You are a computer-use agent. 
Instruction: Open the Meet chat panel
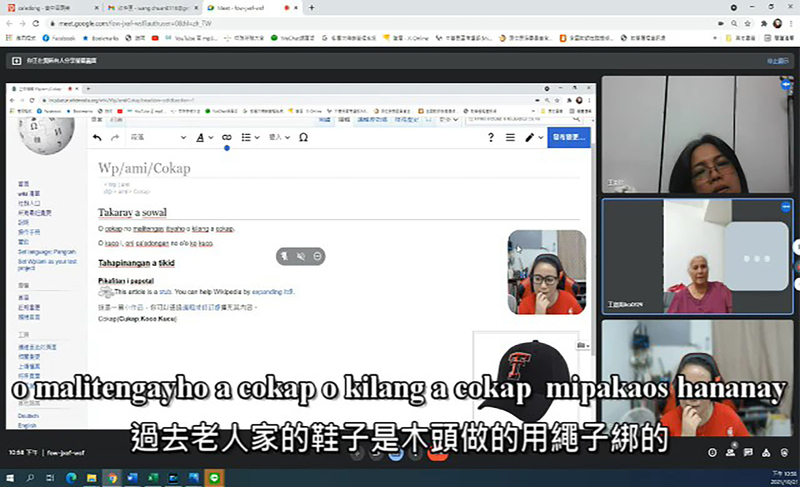pyautogui.click(x=748, y=452)
